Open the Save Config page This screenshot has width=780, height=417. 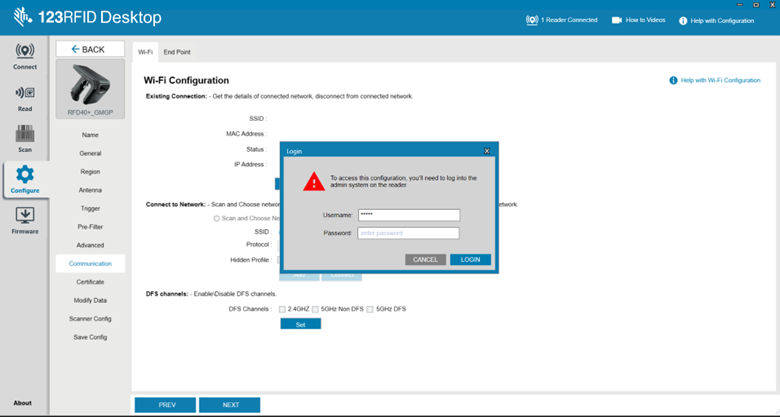coord(90,337)
